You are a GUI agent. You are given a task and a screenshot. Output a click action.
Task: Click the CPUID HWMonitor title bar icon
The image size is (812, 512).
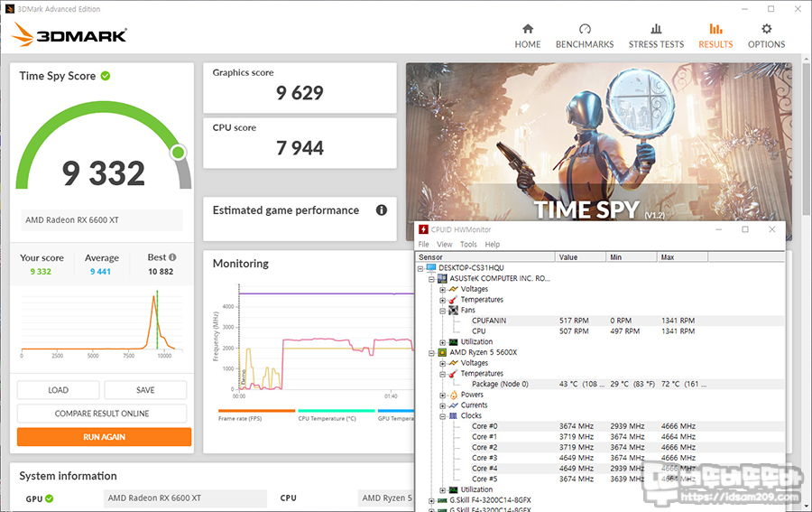[x=424, y=229]
